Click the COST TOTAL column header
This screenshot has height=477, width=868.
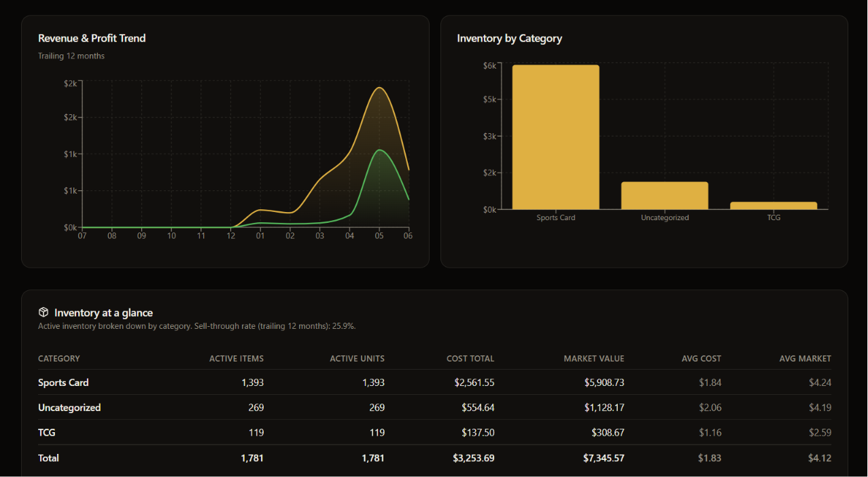pyautogui.click(x=470, y=358)
